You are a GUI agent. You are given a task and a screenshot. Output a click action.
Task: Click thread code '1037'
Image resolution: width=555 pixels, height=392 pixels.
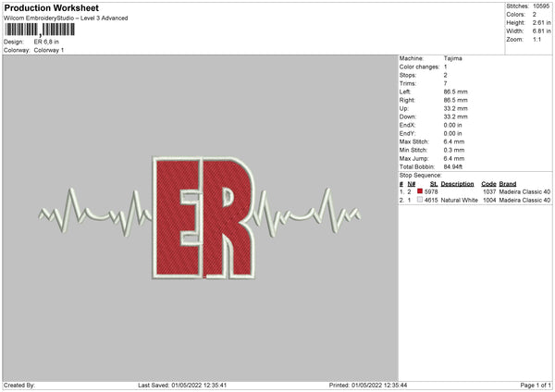click(x=489, y=191)
